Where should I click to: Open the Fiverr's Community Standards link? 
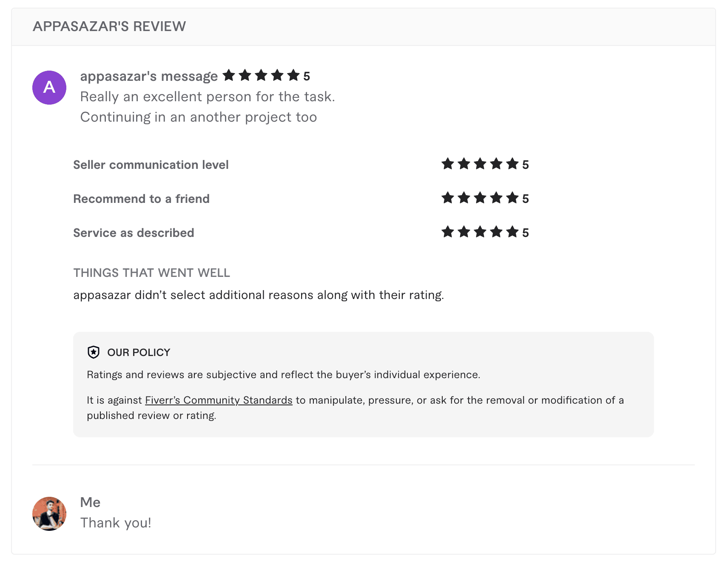tap(218, 400)
